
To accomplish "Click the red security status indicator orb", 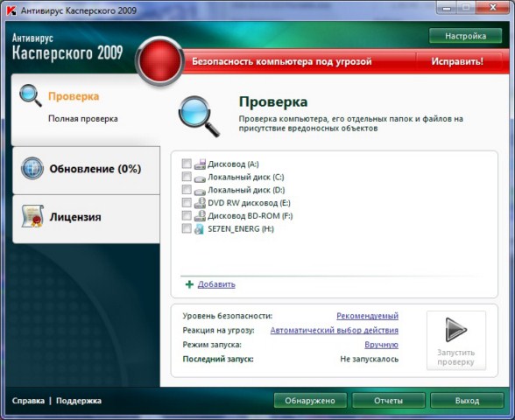I will 160,60.
